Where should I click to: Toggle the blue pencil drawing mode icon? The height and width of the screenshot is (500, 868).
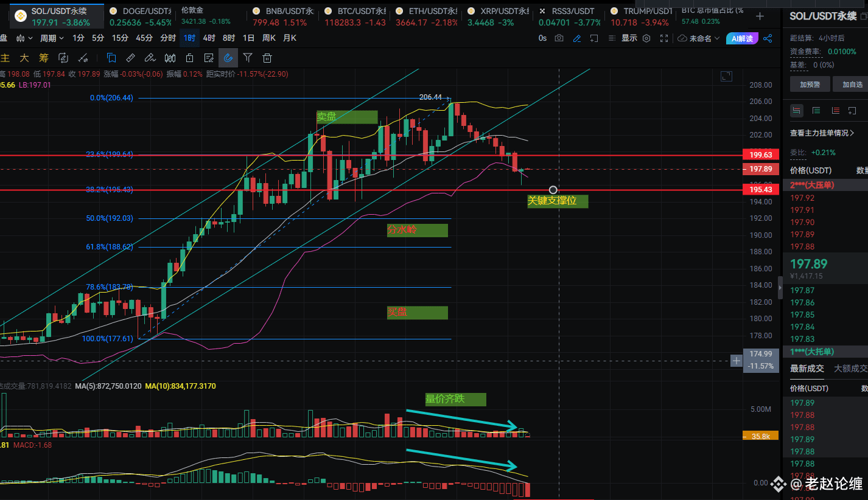tap(577, 38)
